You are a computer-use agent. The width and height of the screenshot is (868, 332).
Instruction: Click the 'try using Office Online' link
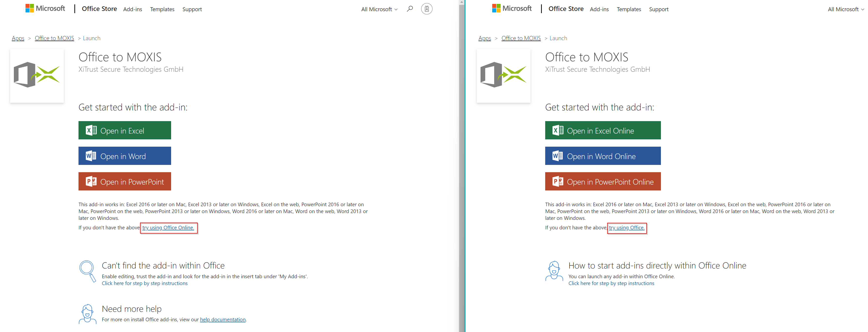(168, 227)
